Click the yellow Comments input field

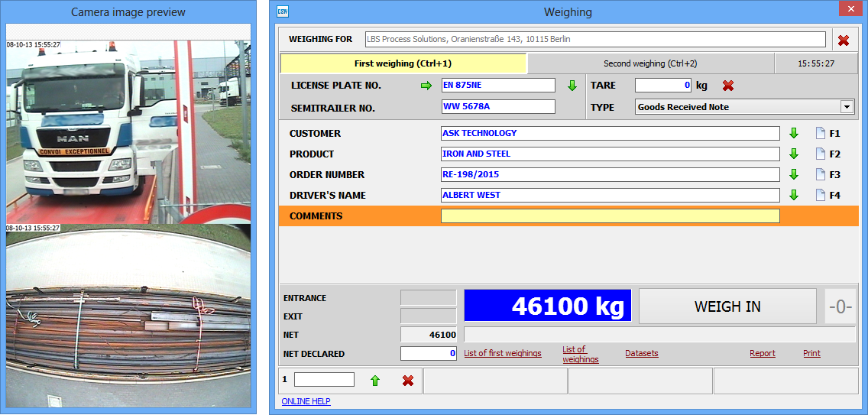(x=610, y=216)
